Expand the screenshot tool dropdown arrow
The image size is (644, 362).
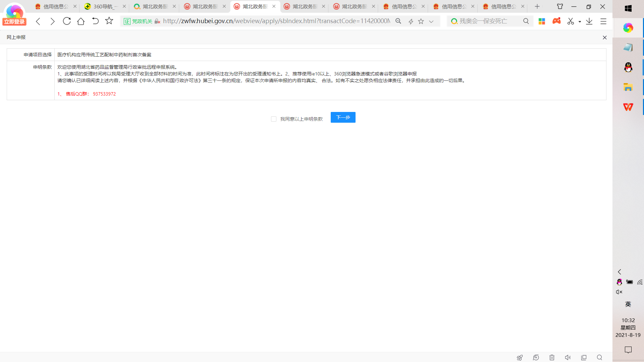coord(580,21)
